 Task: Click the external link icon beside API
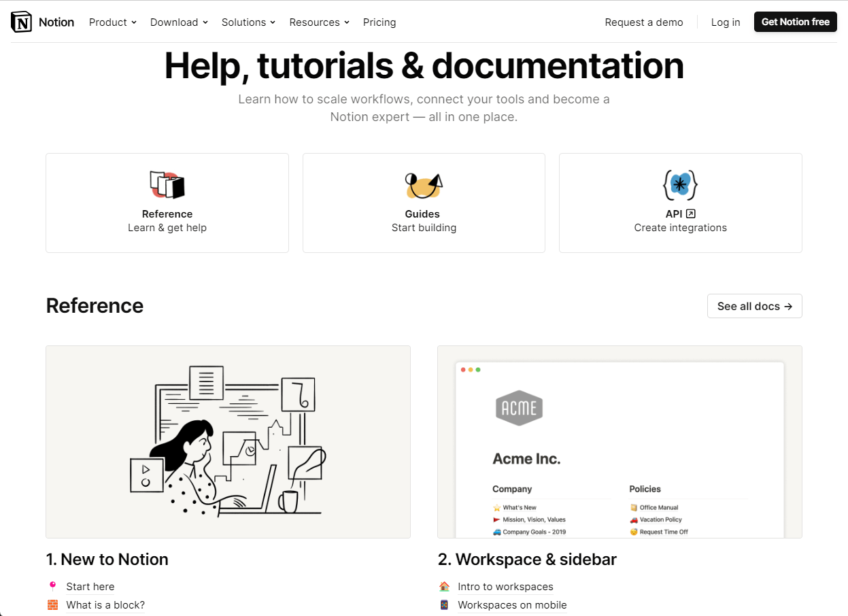[690, 213]
